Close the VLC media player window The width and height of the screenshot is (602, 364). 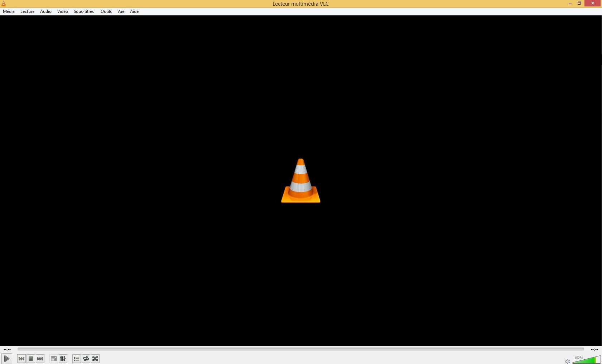(593, 3)
